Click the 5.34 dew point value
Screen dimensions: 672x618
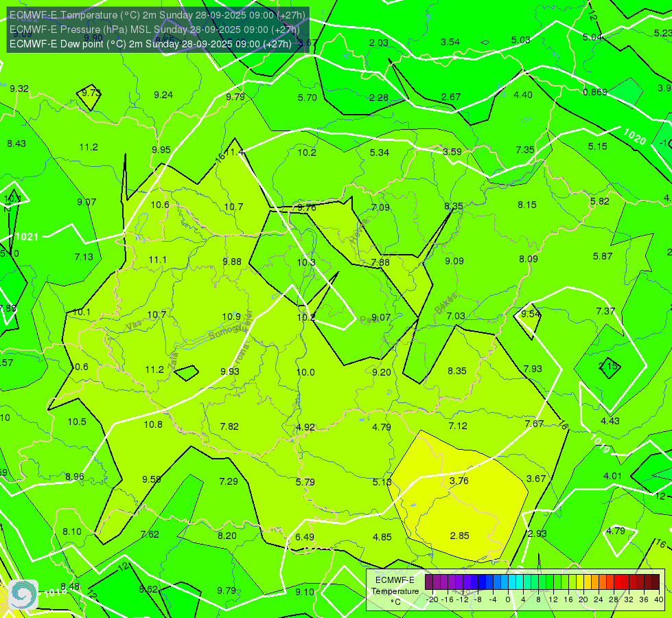pos(380,152)
